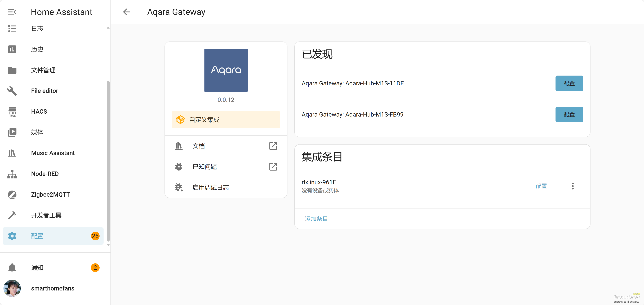Viewport: 644px width, 305px height.
Task: Open smarthomefans profile name
Action: point(52,289)
